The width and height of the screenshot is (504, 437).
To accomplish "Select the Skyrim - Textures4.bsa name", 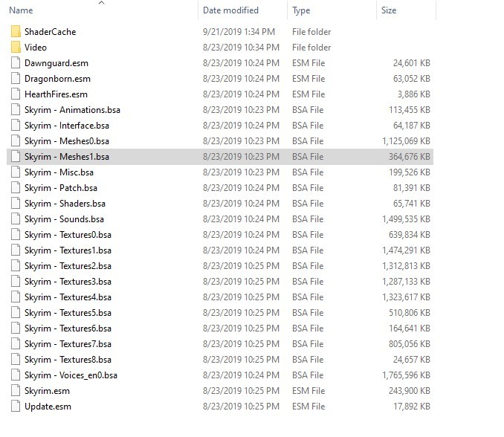I will click(68, 297).
